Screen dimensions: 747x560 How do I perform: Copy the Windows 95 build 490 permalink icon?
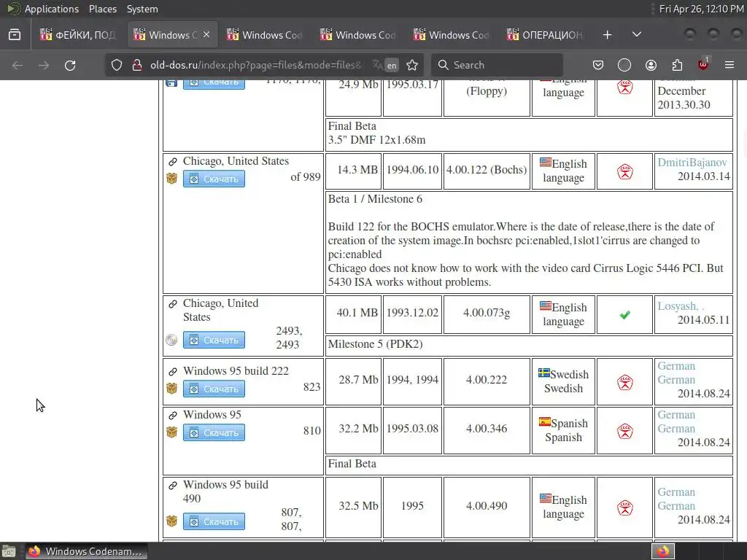coord(172,485)
